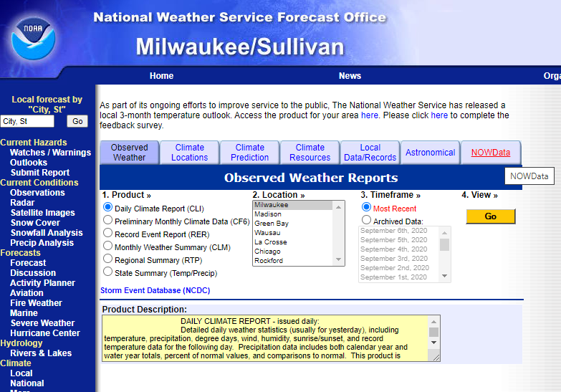Open Observations sidebar link
This screenshot has height=392, width=561.
pyautogui.click(x=37, y=193)
